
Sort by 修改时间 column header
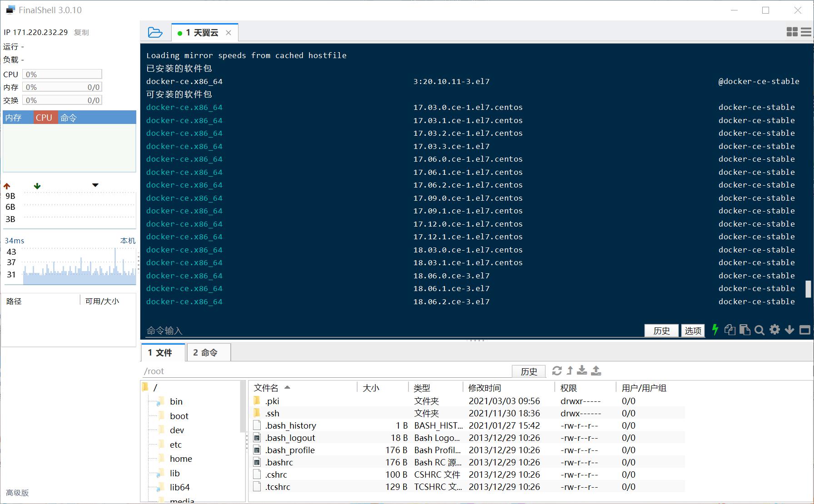pyautogui.click(x=509, y=388)
